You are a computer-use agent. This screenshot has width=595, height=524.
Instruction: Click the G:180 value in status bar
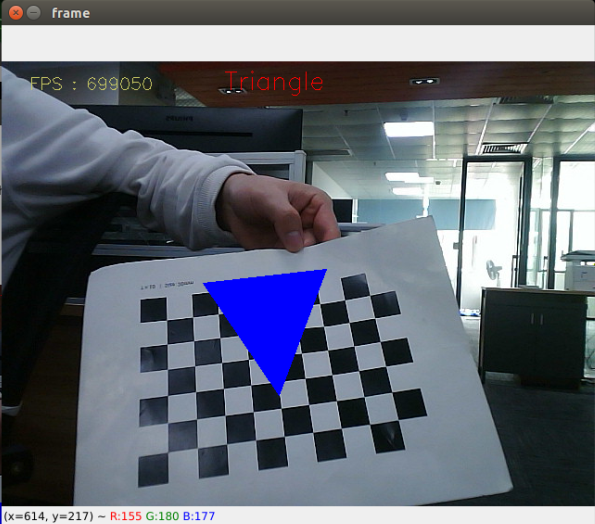(162, 516)
